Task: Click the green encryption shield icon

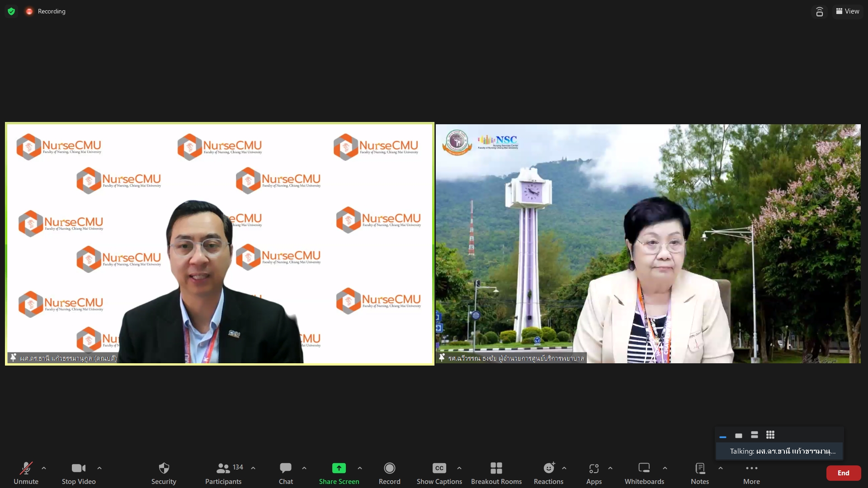Action: point(11,11)
